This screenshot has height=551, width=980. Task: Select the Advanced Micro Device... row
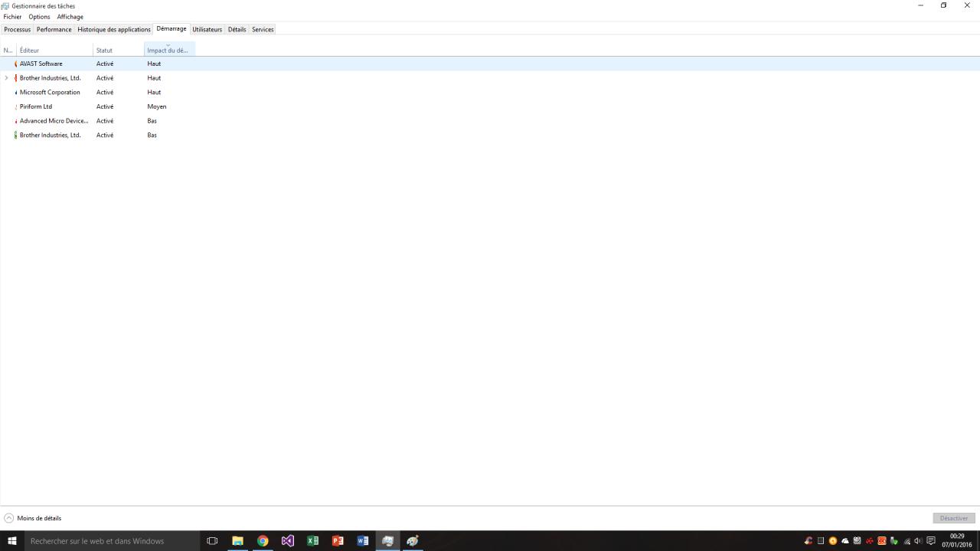coord(490,121)
